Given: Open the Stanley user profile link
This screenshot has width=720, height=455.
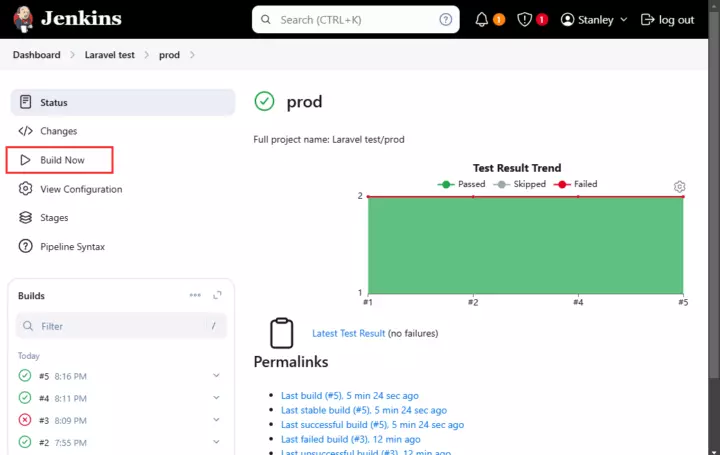Looking at the screenshot, I should pyautogui.click(x=596, y=20).
